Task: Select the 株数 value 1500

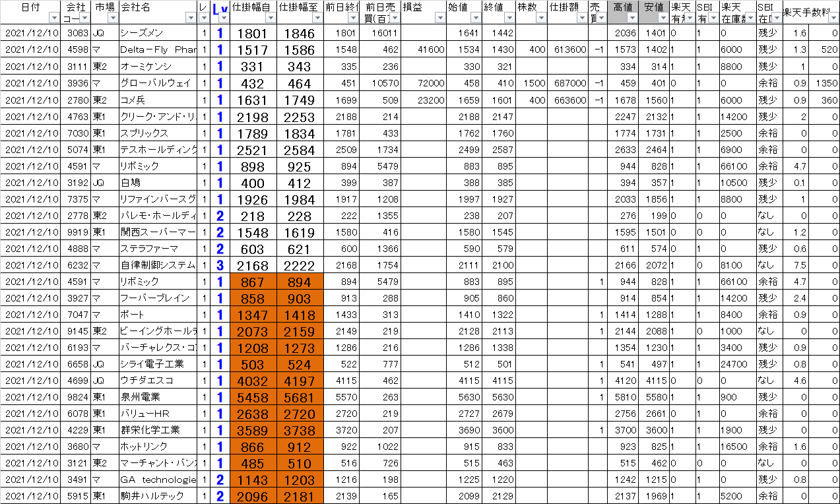Action: (x=531, y=83)
